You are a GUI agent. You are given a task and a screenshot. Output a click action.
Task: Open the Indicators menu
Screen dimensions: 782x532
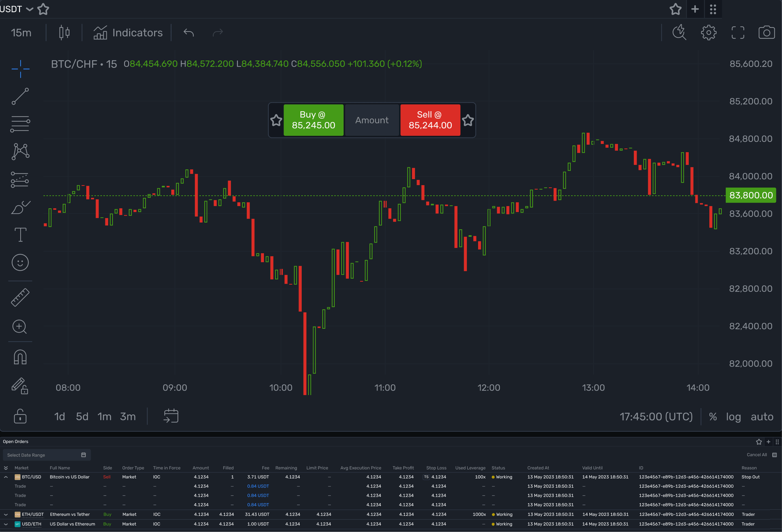point(128,33)
